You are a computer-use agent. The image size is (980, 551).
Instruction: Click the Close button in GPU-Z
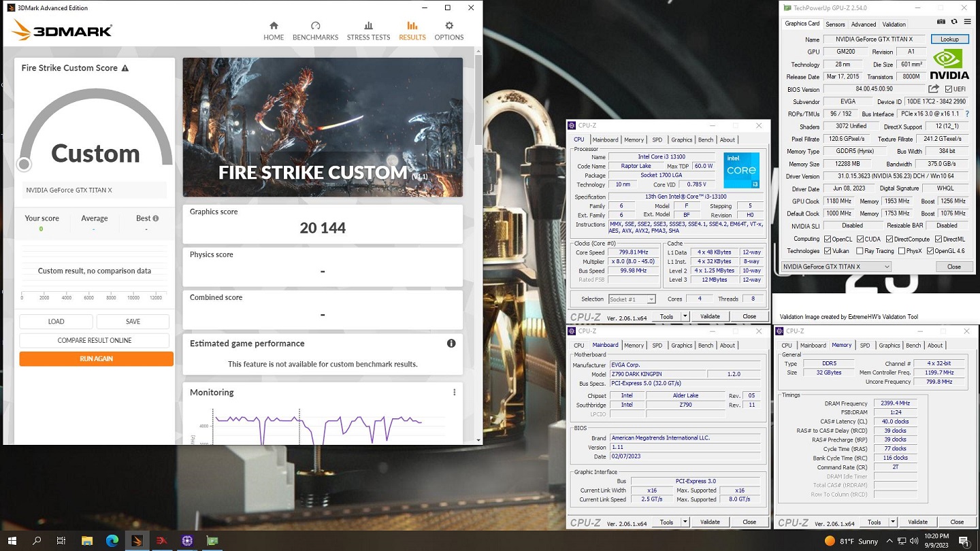pos(953,267)
